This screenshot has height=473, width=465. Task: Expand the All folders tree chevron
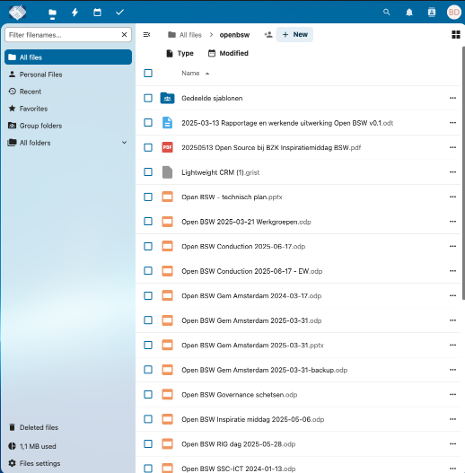click(x=124, y=143)
